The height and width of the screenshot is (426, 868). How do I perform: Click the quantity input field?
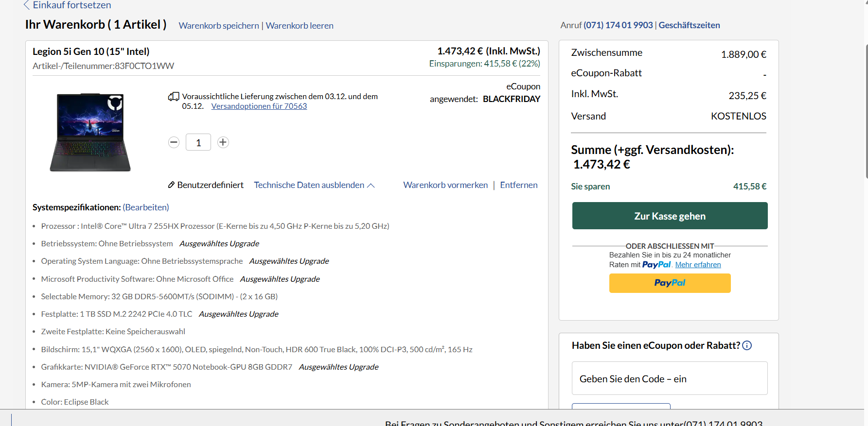198,142
